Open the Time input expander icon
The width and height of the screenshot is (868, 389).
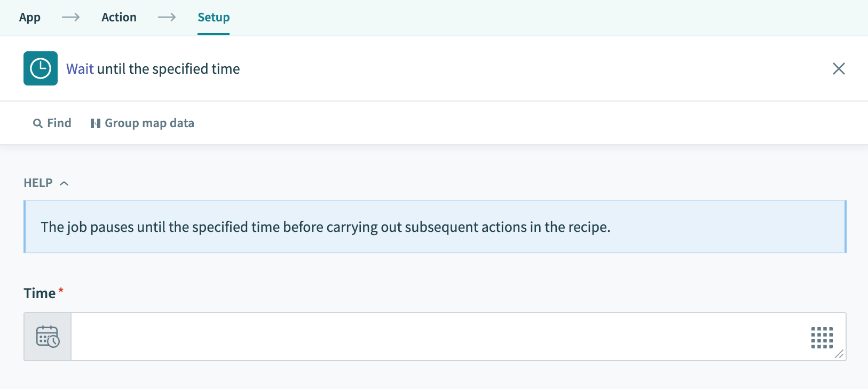(840, 354)
